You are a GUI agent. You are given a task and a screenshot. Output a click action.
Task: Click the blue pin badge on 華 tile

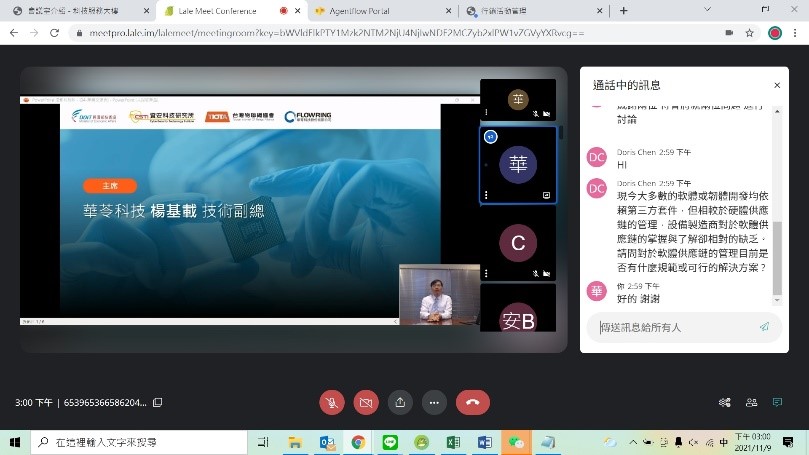click(491, 137)
